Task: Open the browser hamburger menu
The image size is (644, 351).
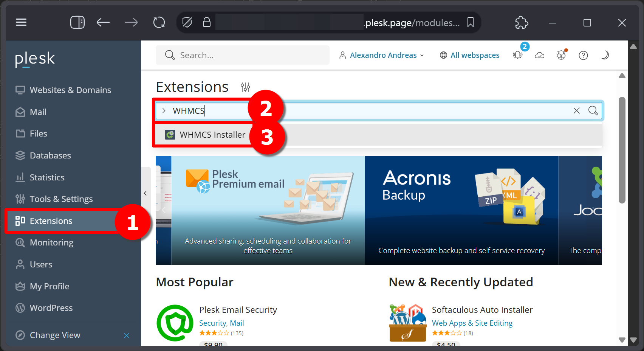Action: [21, 22]
